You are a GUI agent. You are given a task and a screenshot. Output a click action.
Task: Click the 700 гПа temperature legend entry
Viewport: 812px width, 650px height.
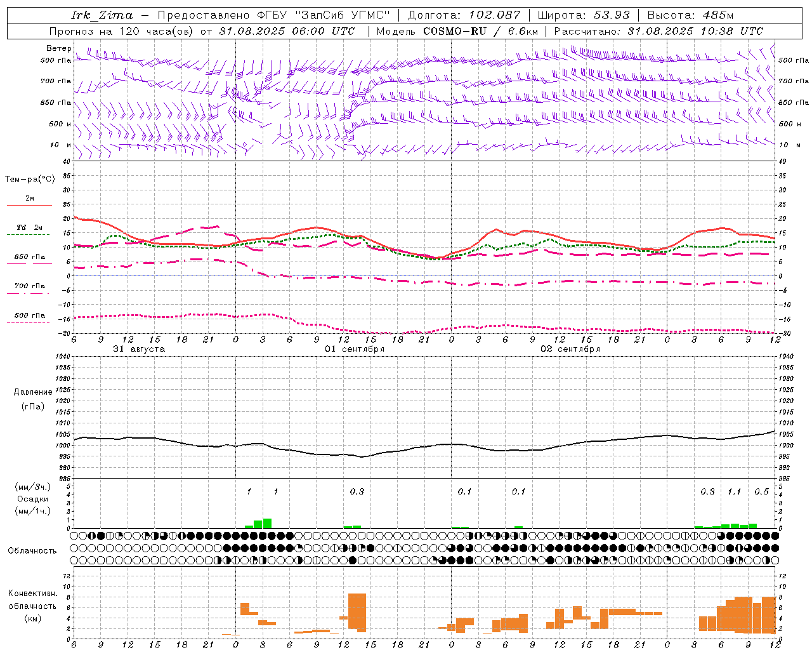29,289
